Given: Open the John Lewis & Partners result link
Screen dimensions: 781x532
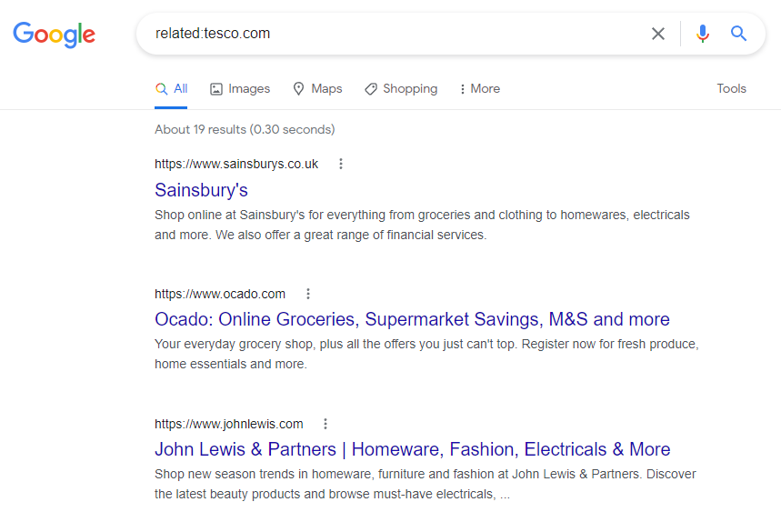Looking at the screenshot, I should pos(413,449).
